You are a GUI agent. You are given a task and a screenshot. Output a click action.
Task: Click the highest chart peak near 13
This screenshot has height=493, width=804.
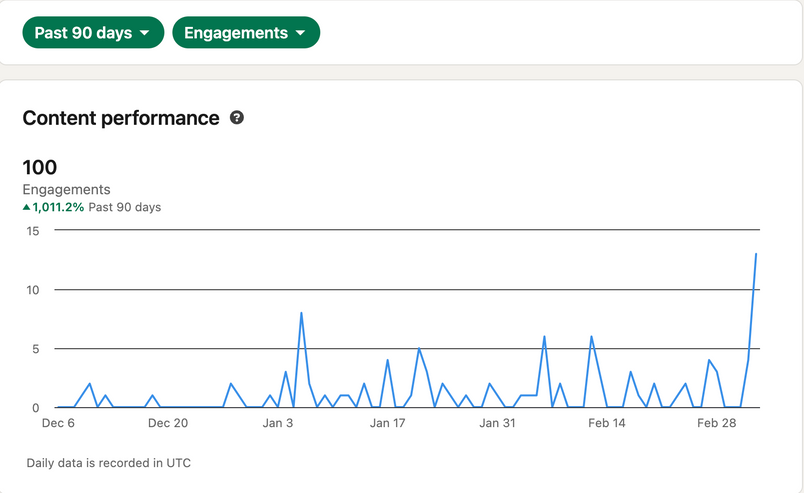[756, 254]
